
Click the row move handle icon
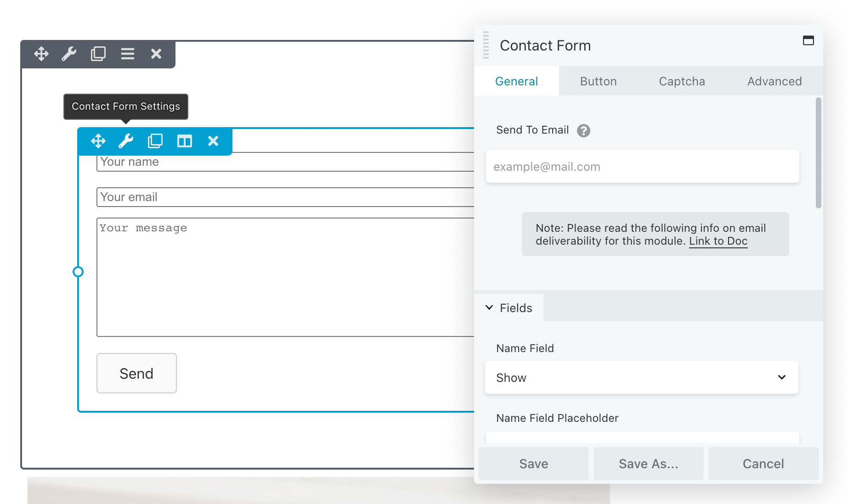point(41,54)
